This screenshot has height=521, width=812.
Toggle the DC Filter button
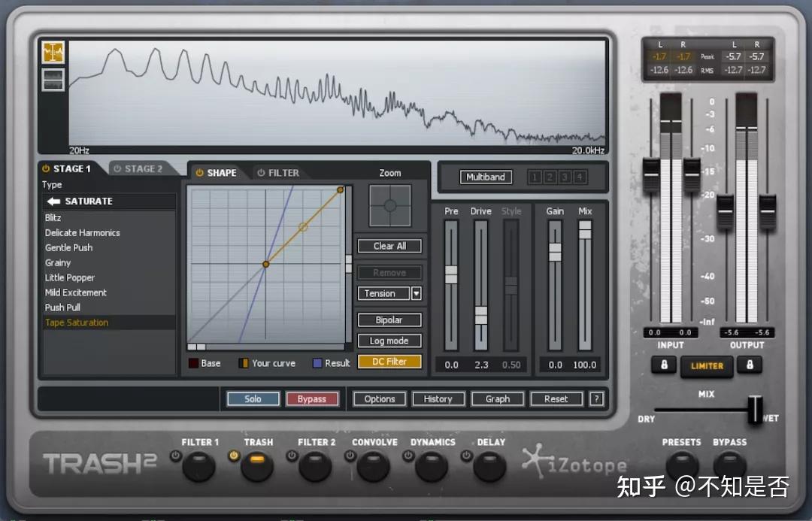389,362
